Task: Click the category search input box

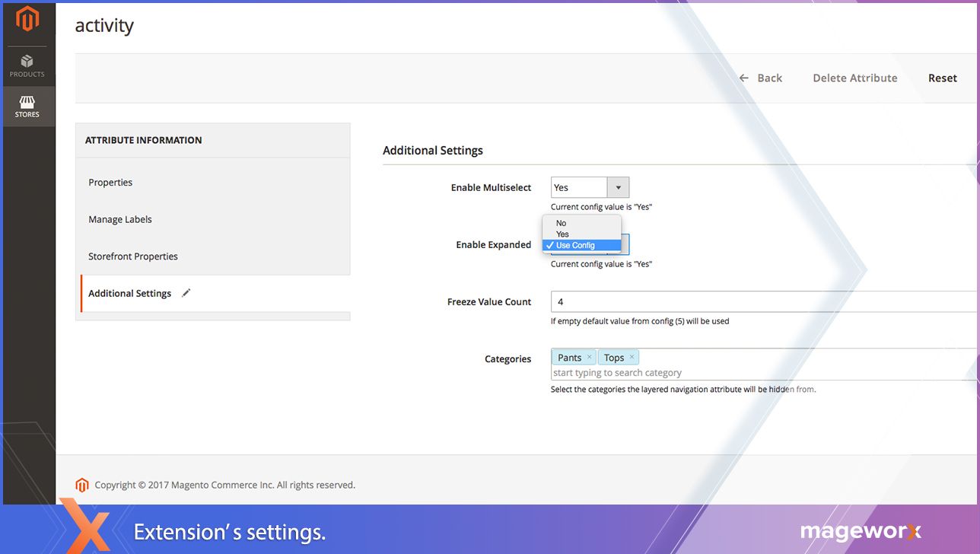Action: coord(761,373)
